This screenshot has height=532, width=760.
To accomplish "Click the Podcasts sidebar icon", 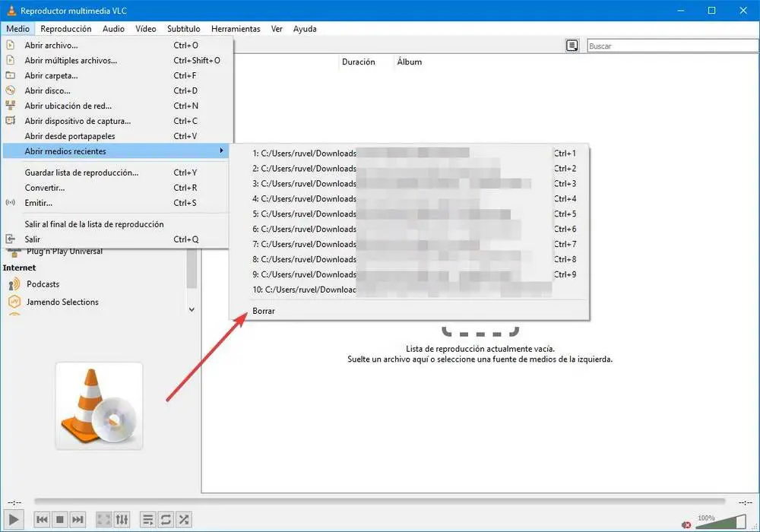I will pos(14,284).
